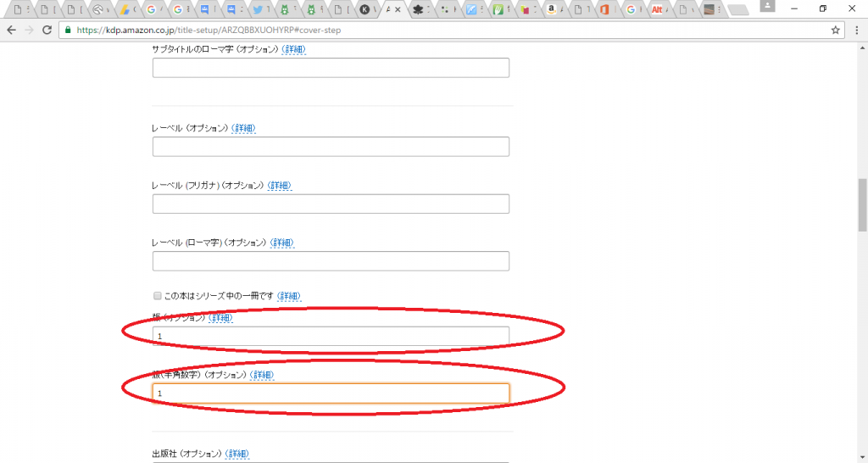Open a new browser tab
This screenshot has width=868, height=463.
coord(737,10)
